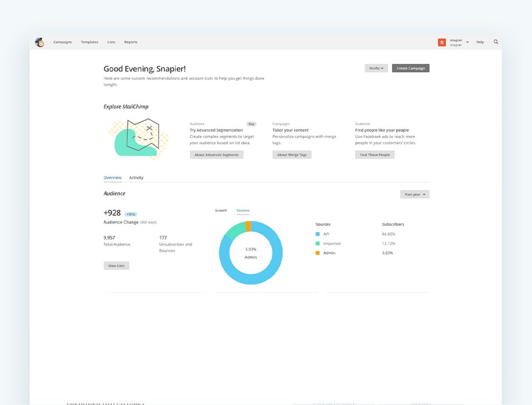Click the treasure map illustration

pyautogui.click(x=139, y=139)
